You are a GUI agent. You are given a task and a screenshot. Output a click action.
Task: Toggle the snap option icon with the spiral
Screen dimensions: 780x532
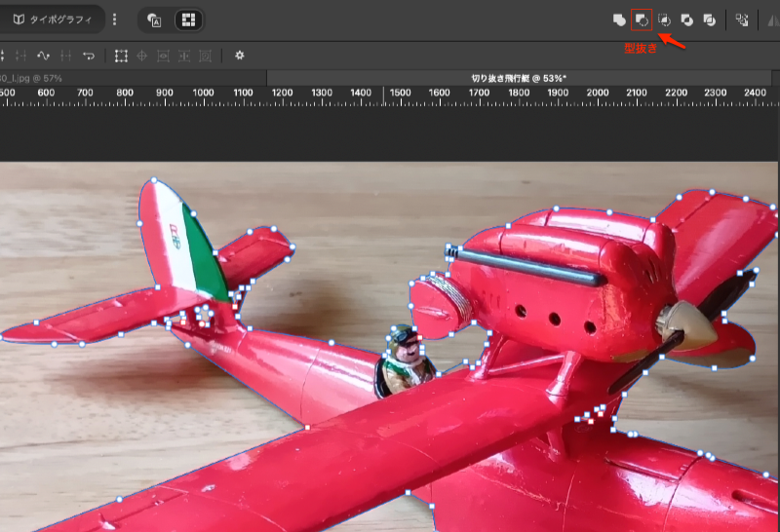pyautogui.click(x=206, y=56)
